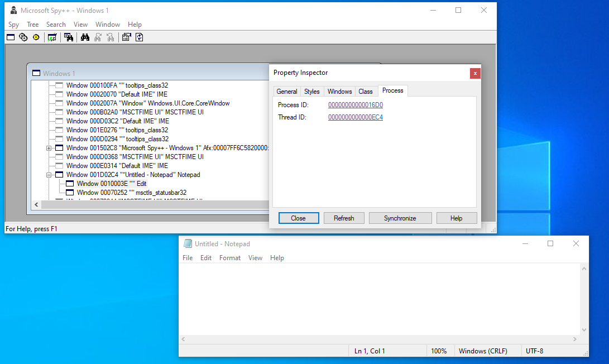Open the File menu in Notepad

tap(188, 258)
